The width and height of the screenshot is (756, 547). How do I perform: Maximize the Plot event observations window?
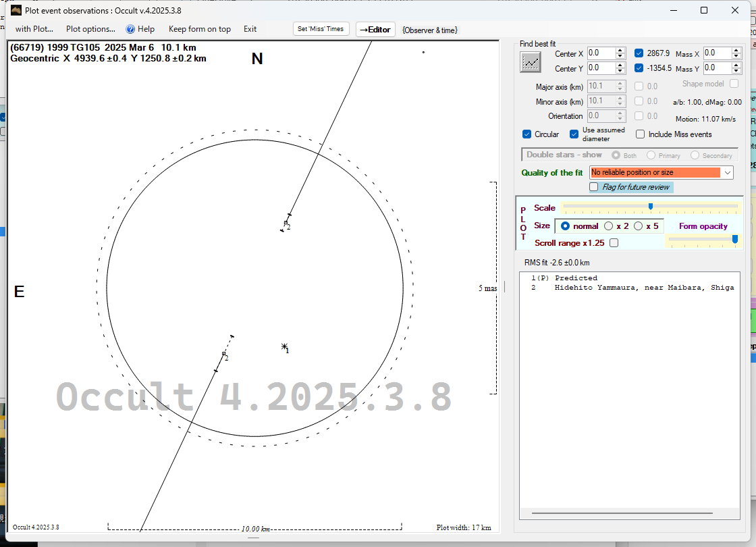[x=704, y=10]
